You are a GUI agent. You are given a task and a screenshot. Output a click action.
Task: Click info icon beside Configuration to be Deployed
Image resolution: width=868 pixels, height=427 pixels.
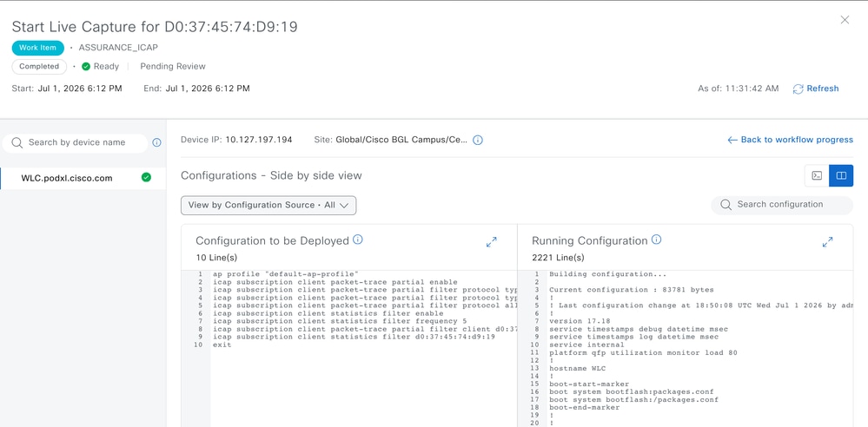click(358, 240)
